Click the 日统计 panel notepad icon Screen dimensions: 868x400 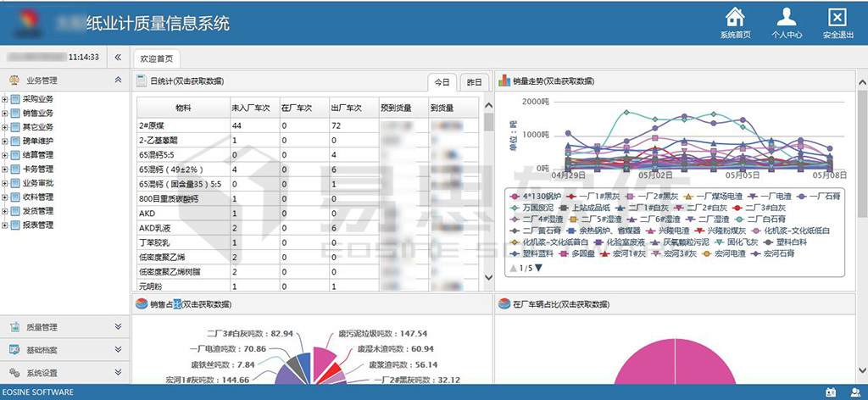click(x=142, y=81)
